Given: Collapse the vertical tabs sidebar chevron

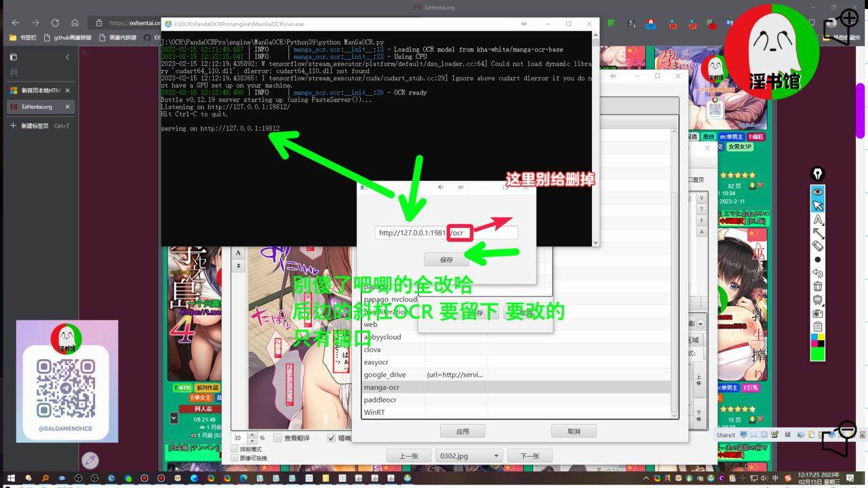Looking at the screenshot, I should coord(67,57).
